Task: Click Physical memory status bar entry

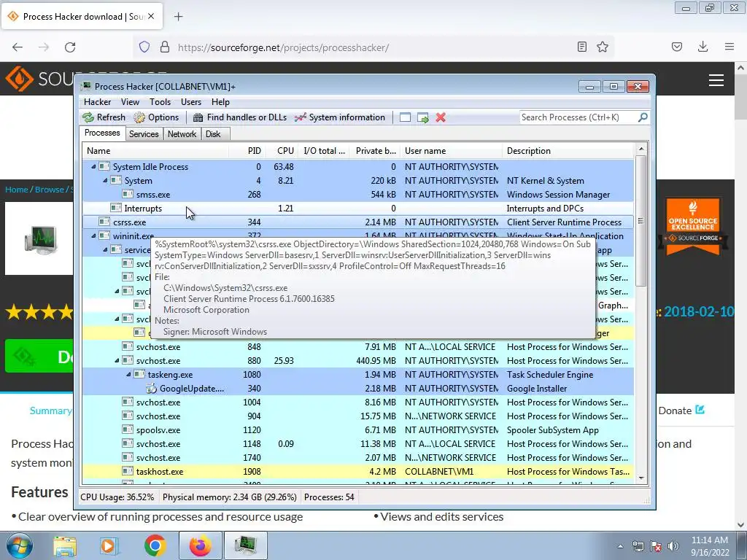Action: coord(229,497)
